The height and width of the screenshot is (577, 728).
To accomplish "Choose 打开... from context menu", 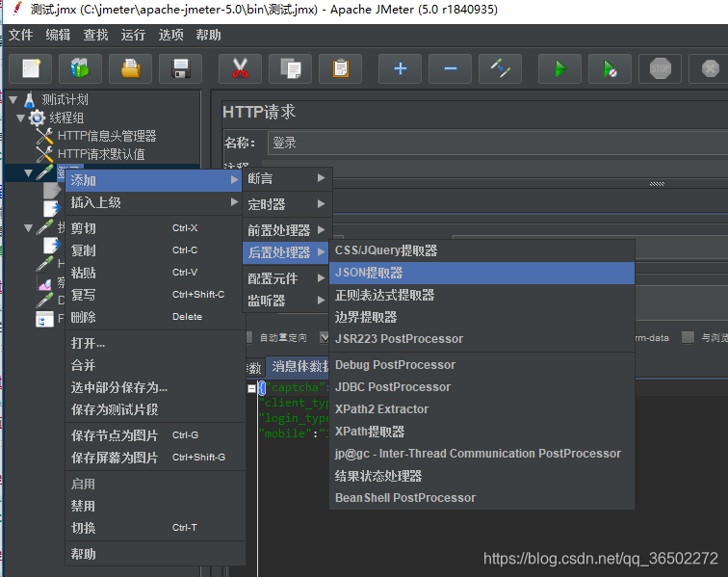I will pyautogui.click(x=154, y=343).
